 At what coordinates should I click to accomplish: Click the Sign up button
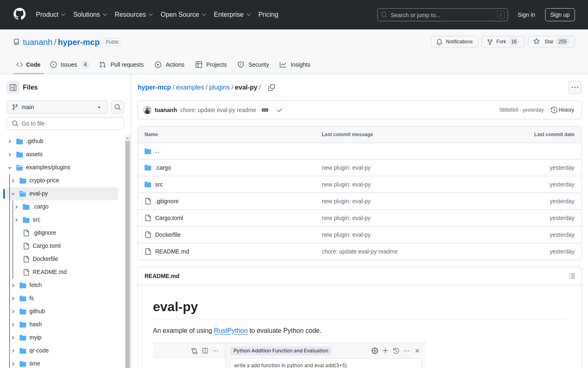tap(560, 15)
